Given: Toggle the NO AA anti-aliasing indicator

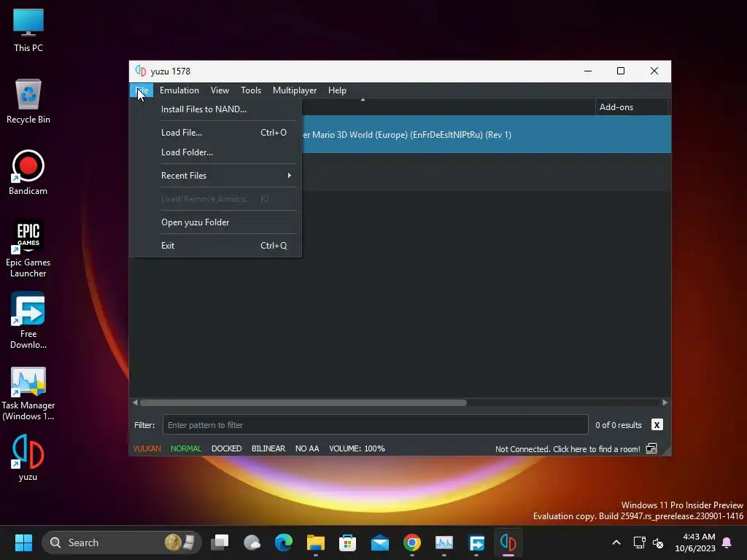Looking at the screenshot, I should coord(307,448).
